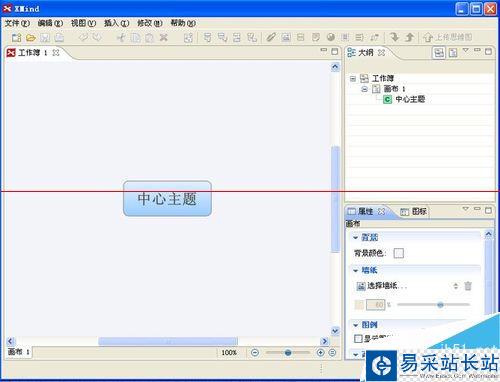This screenshot has width=500, height=382.
Task: Click the canvas zoom slider handle
Action: pyautogui.click(x=288, y=352)
